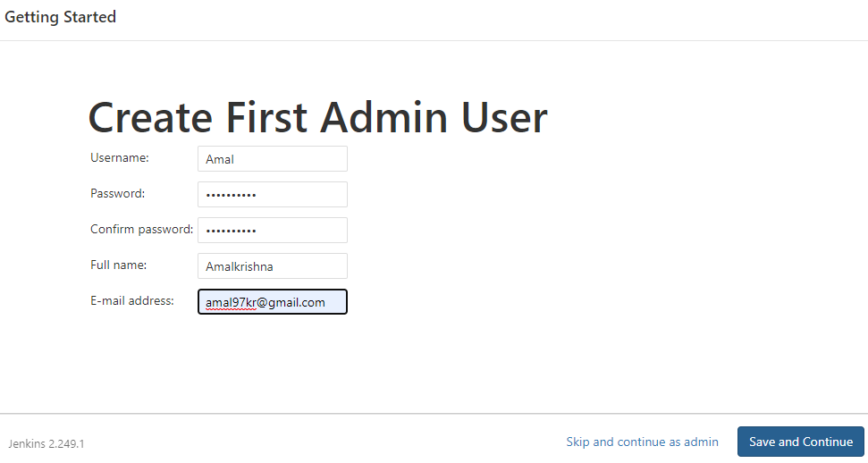Click the Username input field
The width and height of the screenshot is (868, 463).
point(273,159)
